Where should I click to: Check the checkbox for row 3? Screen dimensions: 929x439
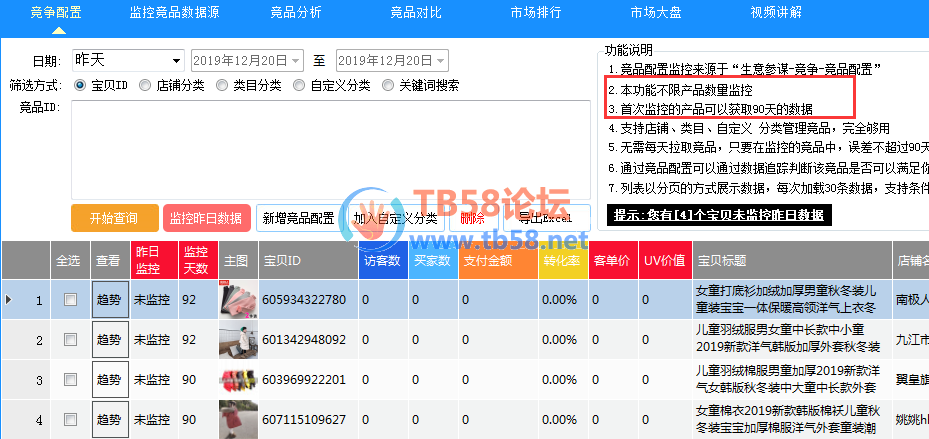(x=70, y=380)
